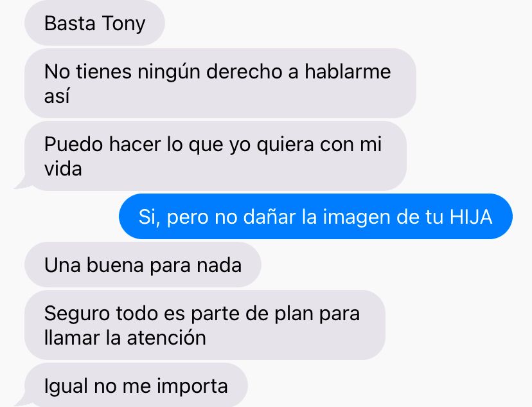The height and width of the screenshot is (407, 532).
Task: Click the word "importa" in last bubble
Action: click(192, 386)
